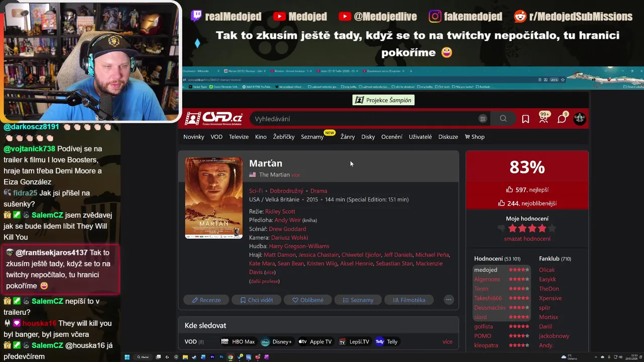
Task: Expand the cast list with více
Action: click(270, 272)
